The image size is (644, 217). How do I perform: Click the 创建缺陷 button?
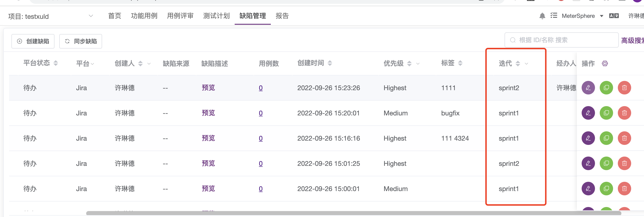[x=33, y=41]
